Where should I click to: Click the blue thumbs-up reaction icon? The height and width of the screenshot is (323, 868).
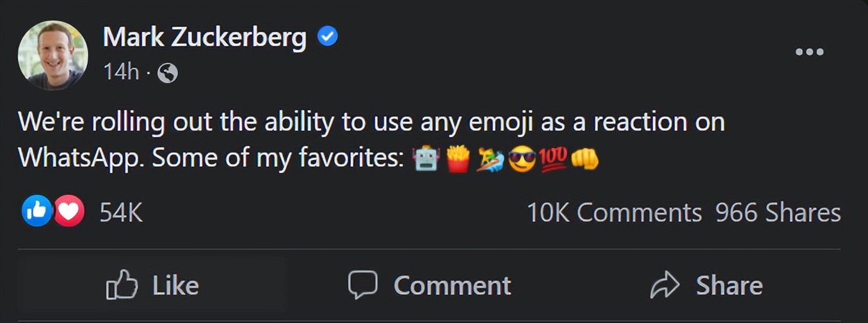pos(37,211)
